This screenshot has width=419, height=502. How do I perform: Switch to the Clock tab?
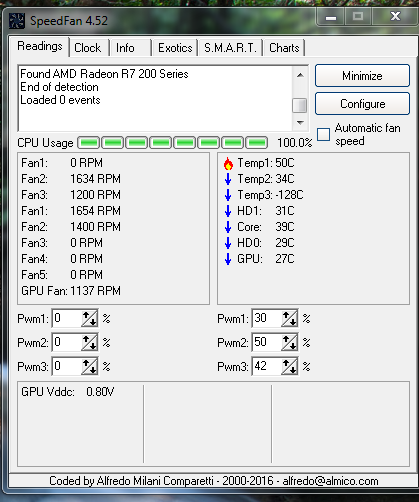pos(88,48)
